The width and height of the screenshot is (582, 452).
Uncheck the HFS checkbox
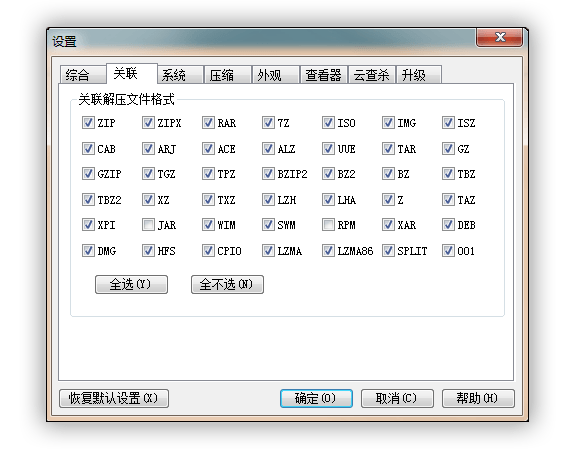coord(148,251)
